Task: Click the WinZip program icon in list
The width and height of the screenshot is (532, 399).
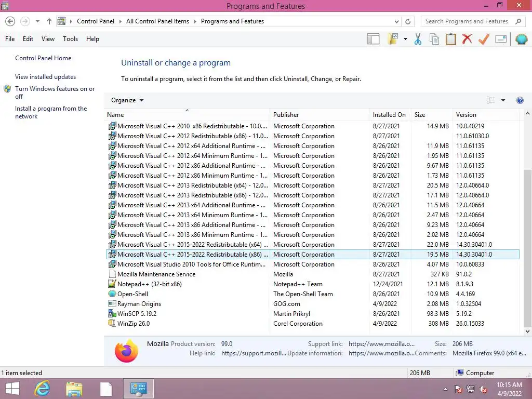Action: pos(112,323)
